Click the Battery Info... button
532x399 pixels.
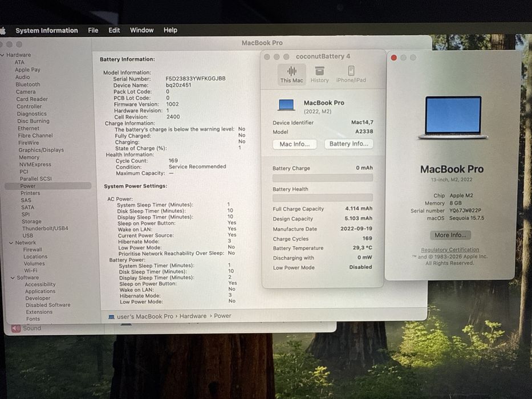pos(349,144)
